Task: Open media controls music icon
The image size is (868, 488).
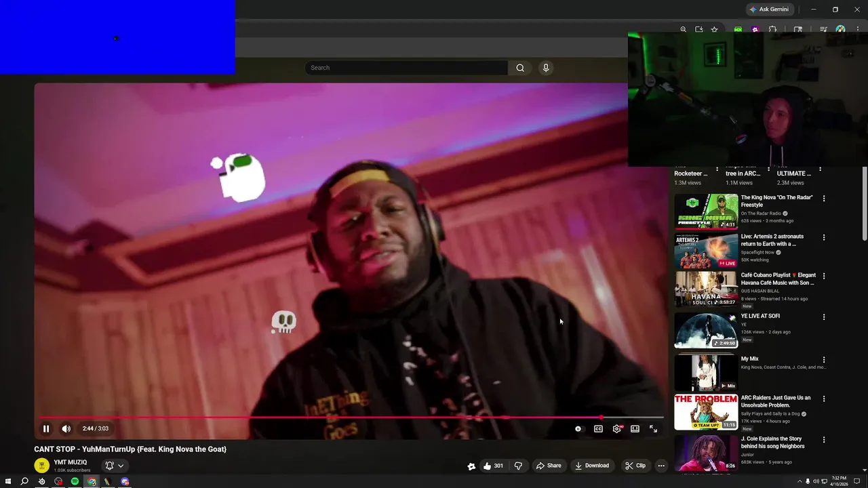Action: click(x=823, y=29)
